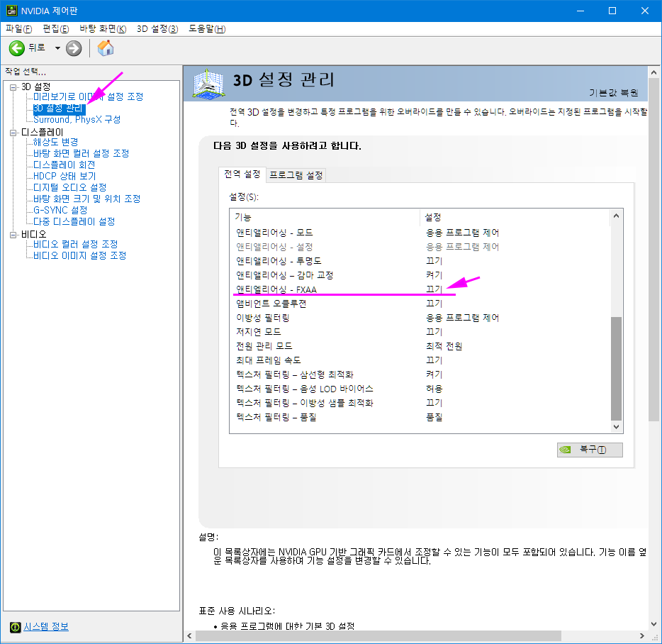Viewport: 662px width, 644px height.
Task: Open the 3D 설정(3) menu
Action: tap(157, 29)
